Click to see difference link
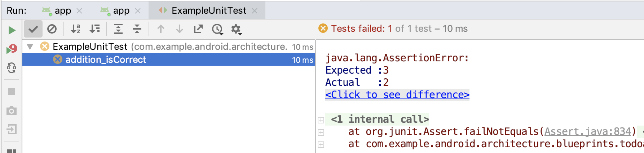644x153 pixels. coord(397,95)
